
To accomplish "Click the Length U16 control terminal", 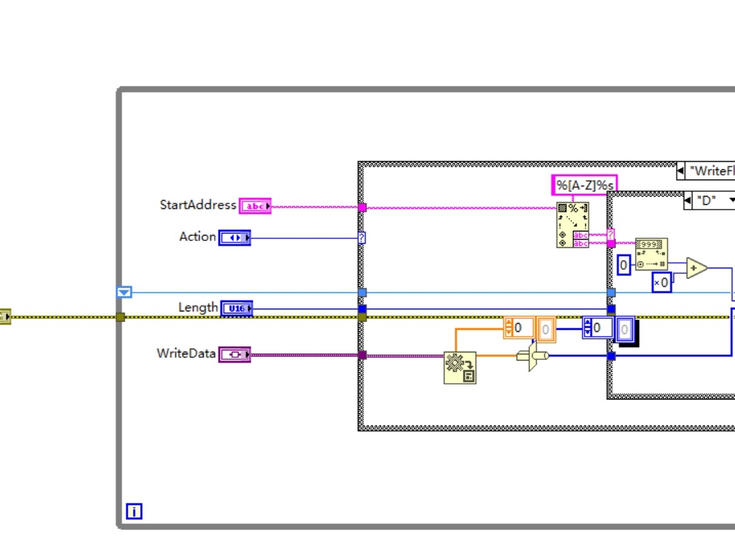I will tap(238, 307).
